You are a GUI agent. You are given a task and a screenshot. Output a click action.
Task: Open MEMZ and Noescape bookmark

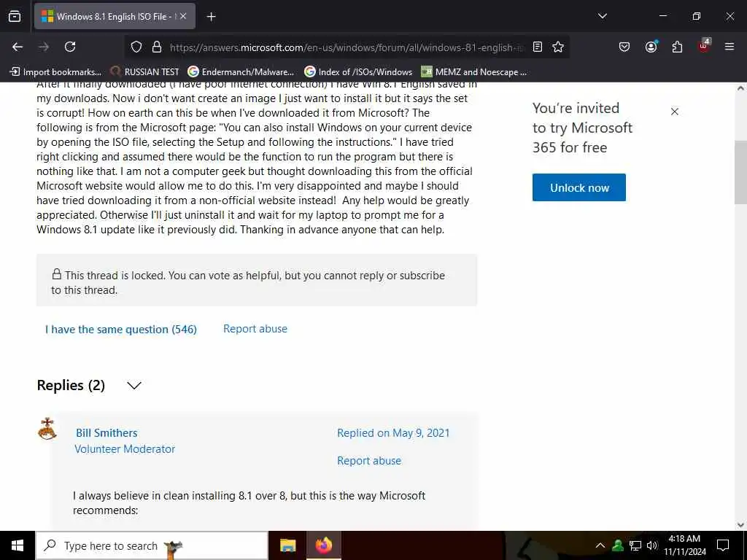coord(474,72)
